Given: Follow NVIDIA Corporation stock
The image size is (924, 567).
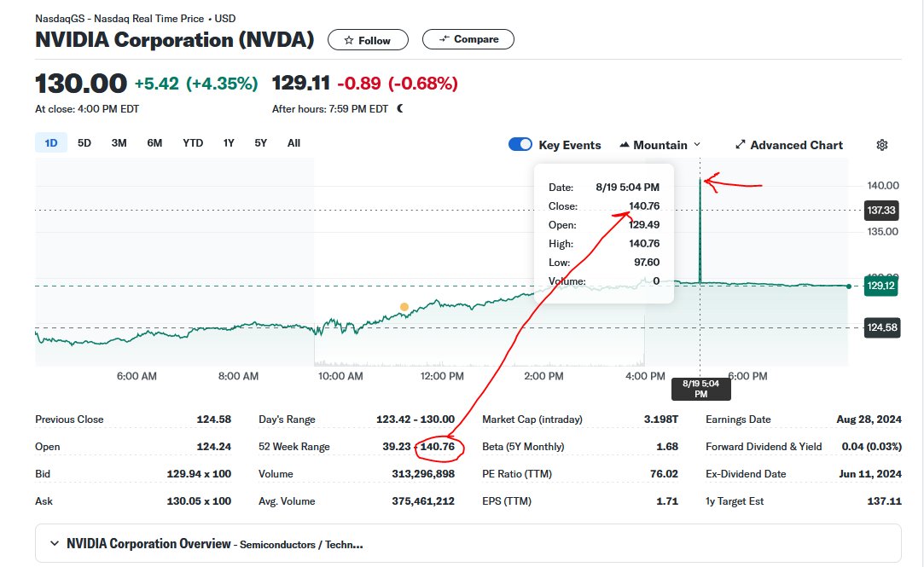Looking at the screenshot, I should [368, 40].
